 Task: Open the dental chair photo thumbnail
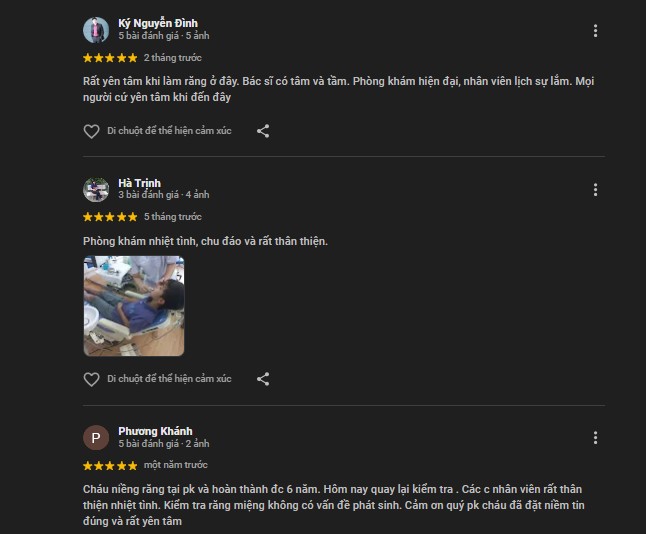(134, 306)
